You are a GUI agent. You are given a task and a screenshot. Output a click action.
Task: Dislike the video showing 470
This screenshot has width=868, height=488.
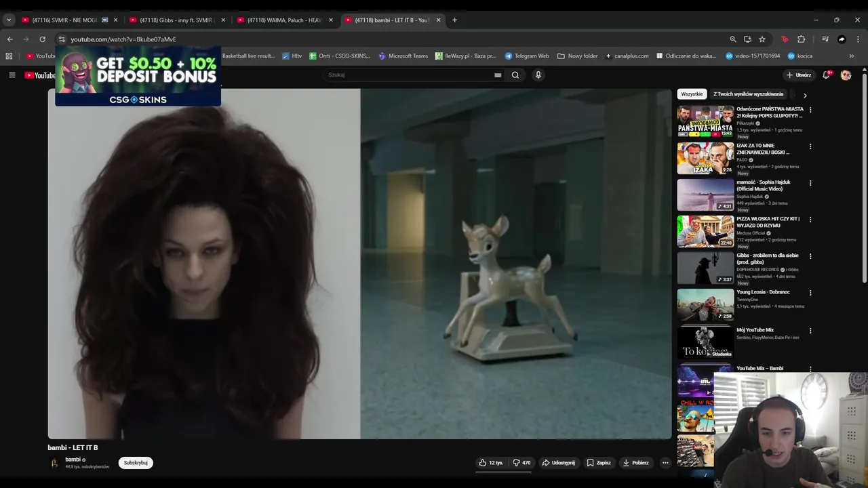tap(521, 463)
